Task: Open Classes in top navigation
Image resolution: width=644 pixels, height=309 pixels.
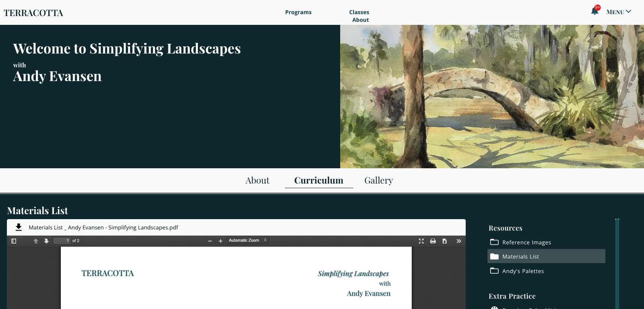Action: pyautogui.click(x=359, y=12)
